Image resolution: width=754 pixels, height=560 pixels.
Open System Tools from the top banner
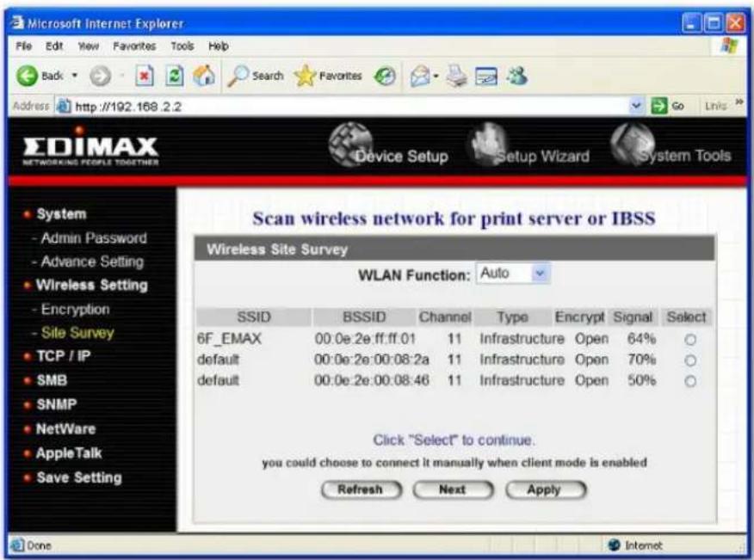(x=671, y=145)
